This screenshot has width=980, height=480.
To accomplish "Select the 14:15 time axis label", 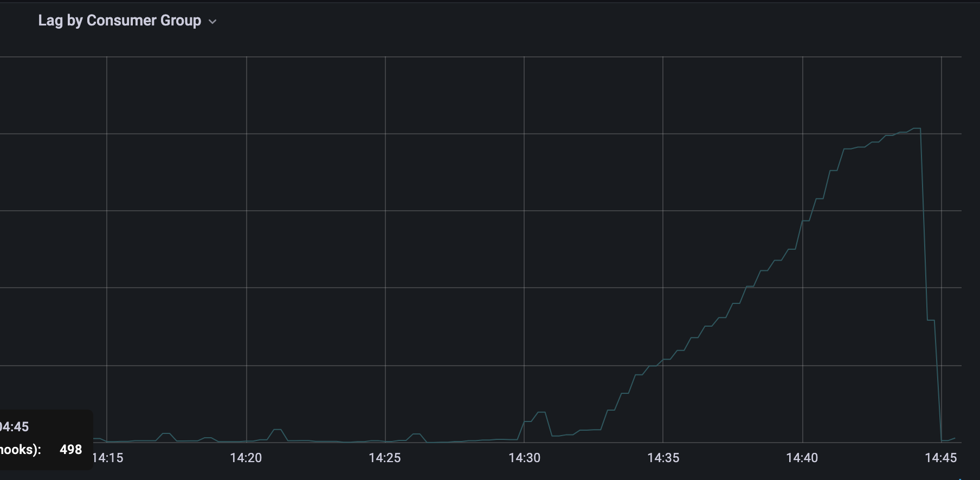I will pyautogui.click(x=107, y=458).
